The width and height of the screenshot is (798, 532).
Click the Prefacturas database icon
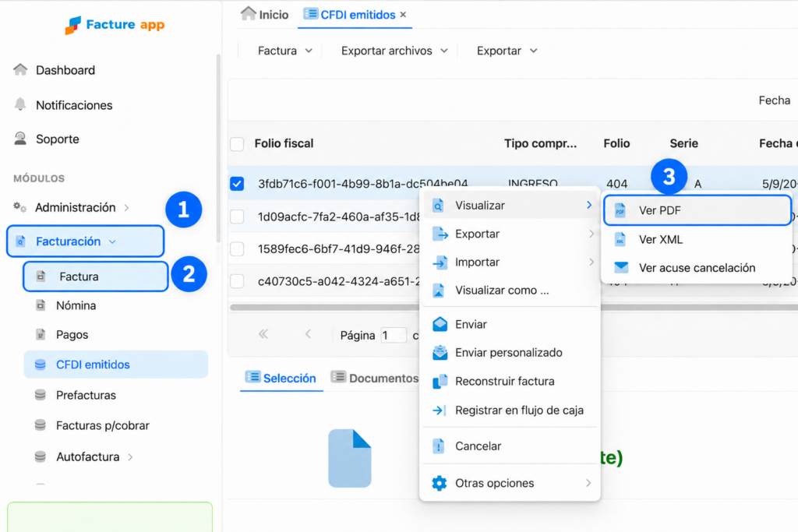[x=41, y=395]
